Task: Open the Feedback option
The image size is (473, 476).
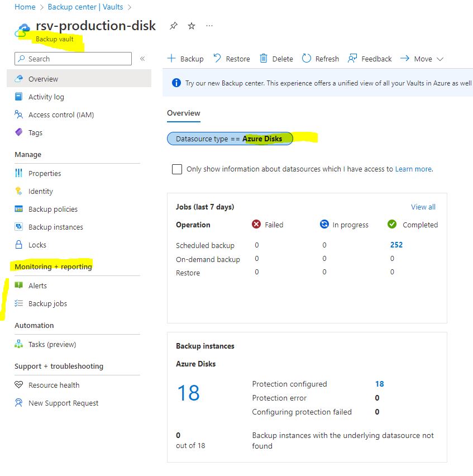Action: [x=369, y=58]
